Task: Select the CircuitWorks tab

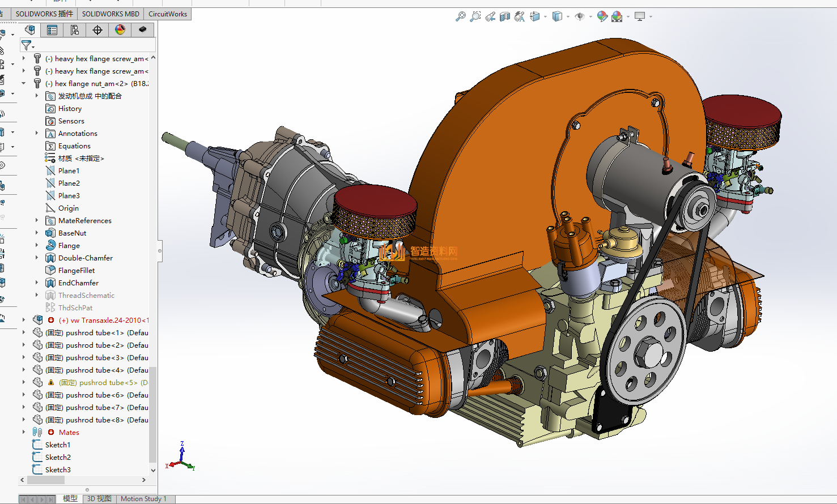Action: [167, 14]
